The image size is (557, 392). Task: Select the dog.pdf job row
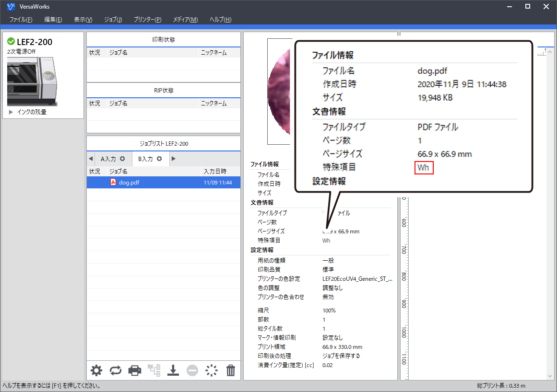click(x=164, y=182)
